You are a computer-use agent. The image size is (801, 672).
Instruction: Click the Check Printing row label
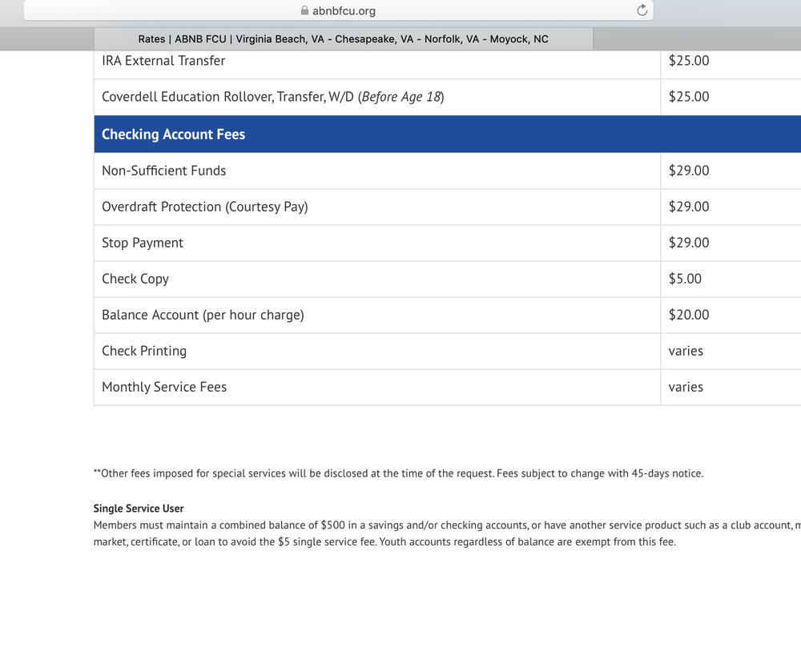(144, 351)
